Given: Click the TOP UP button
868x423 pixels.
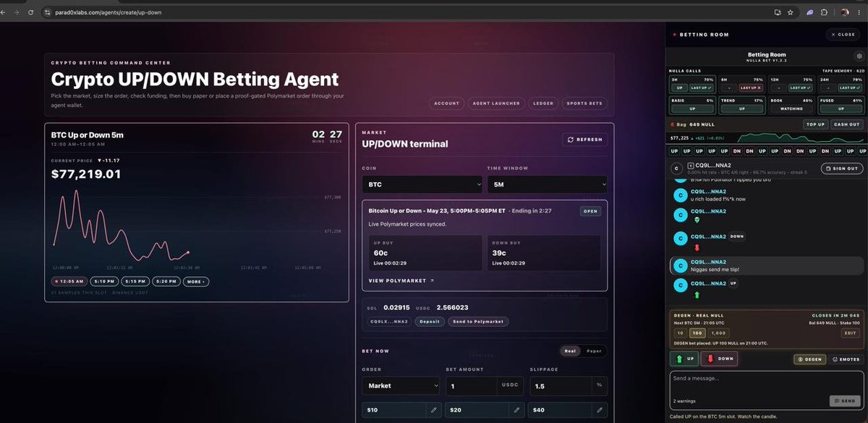Looking at the screenshot, I should (815, 124).
